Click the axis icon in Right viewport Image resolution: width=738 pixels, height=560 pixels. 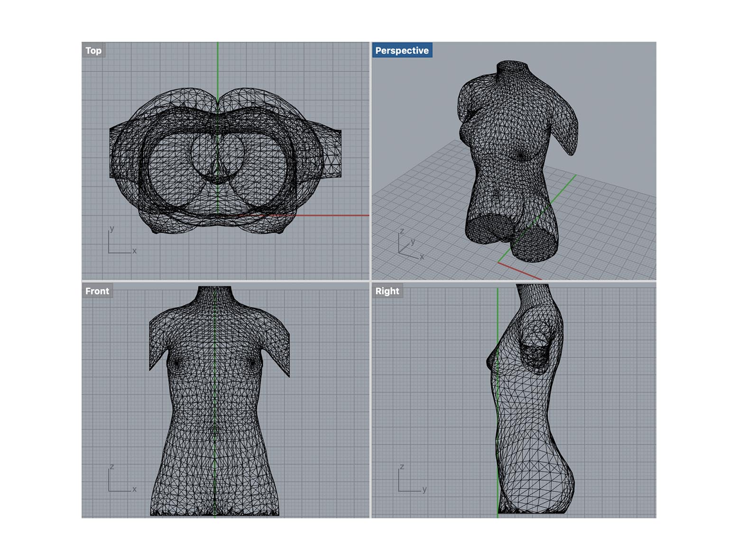point(412,478)
